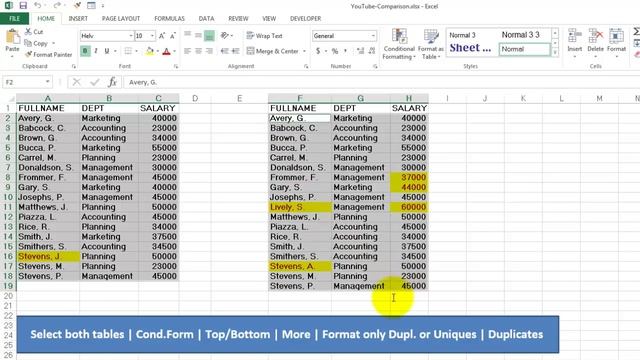Undo the last action
Image resolution: width=640 pixels, height=360 pixels.
pos(38,6)
